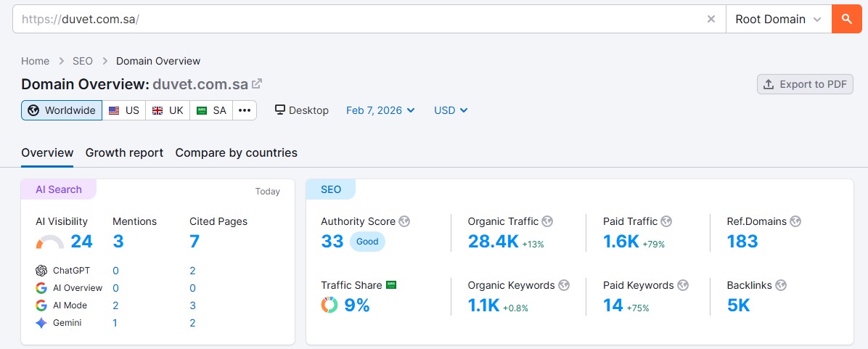Open Ref.Domains value 183
868x349 pixels.
click(x=742, y=241)
